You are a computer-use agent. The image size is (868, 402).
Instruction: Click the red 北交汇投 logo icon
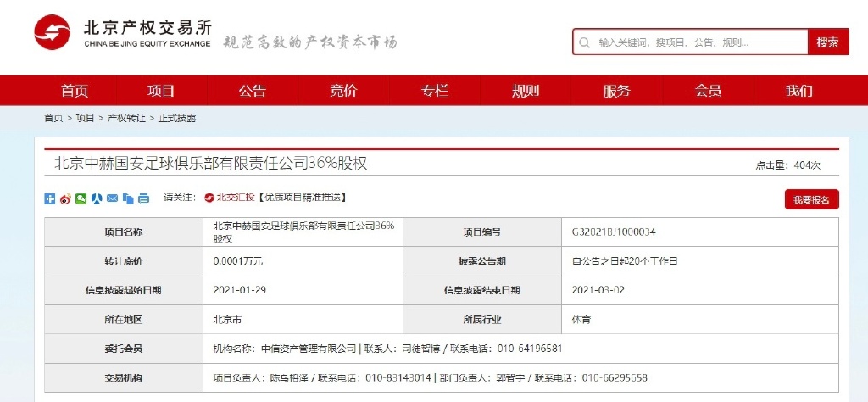209,198
